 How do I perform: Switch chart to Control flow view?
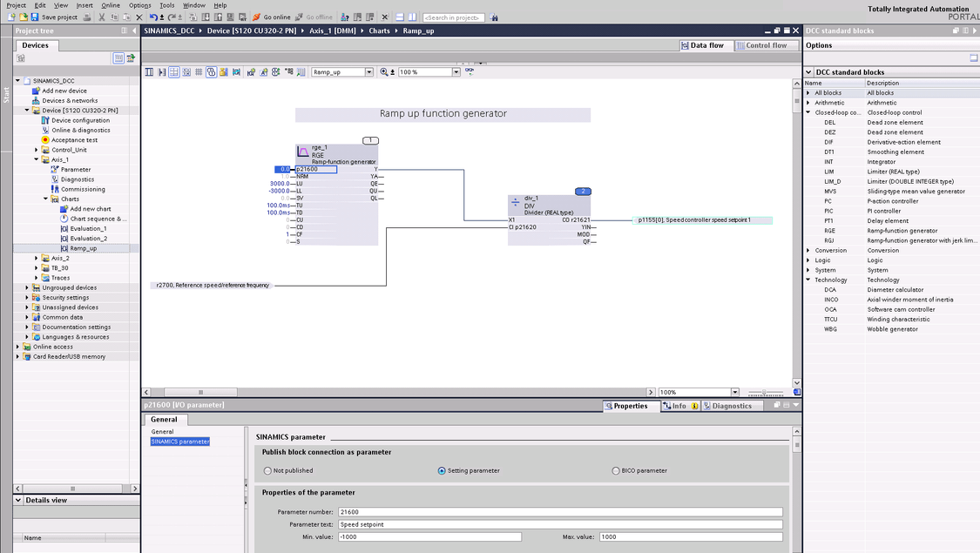pyautogui.click(x=765, y=45)
